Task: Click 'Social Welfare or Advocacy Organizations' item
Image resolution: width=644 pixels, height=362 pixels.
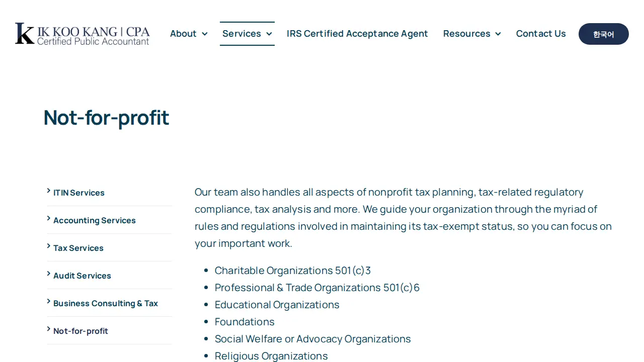Action: point(313,339)
